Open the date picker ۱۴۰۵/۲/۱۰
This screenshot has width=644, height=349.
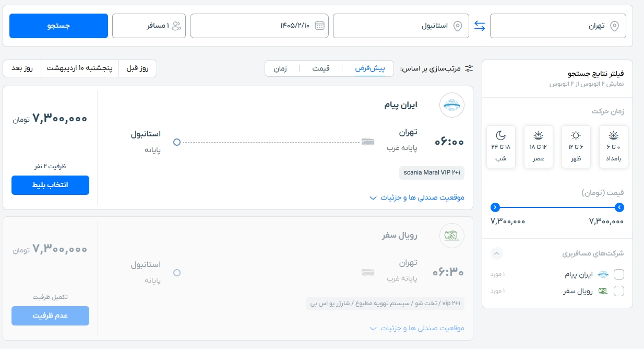259,26
